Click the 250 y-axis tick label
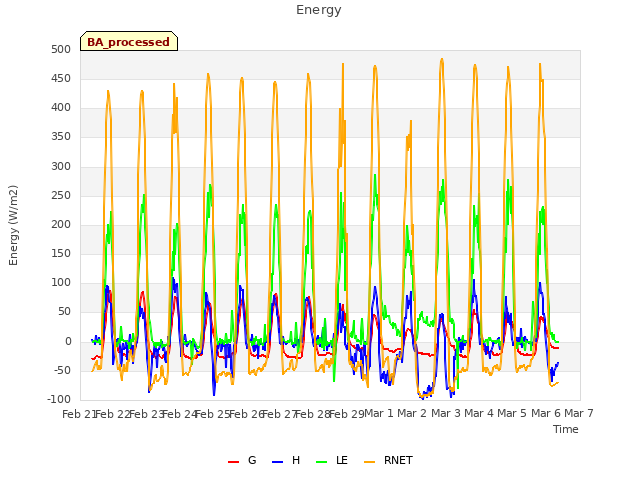The image size is (640, 480). coord(61,196)
